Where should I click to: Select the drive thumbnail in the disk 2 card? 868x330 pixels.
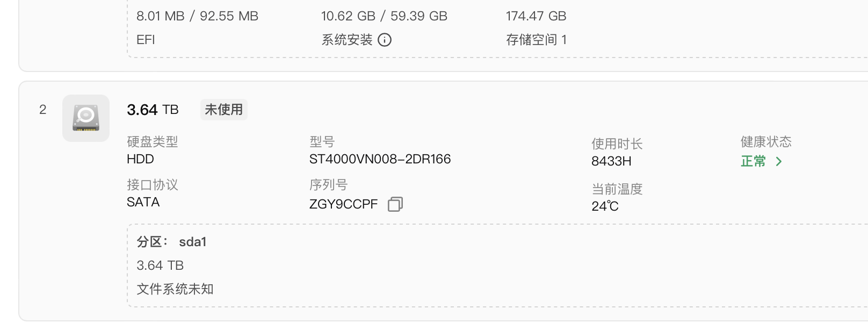[x=85, y=118]
